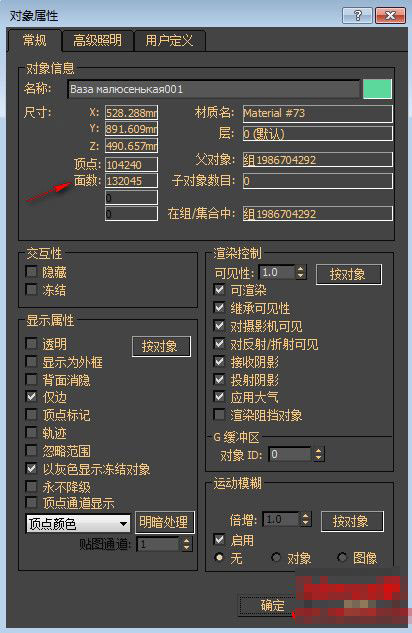This screenshot has width=412, height=633.
Task: Switch to the 高级照明 tab
Action: tap(97, 40)
